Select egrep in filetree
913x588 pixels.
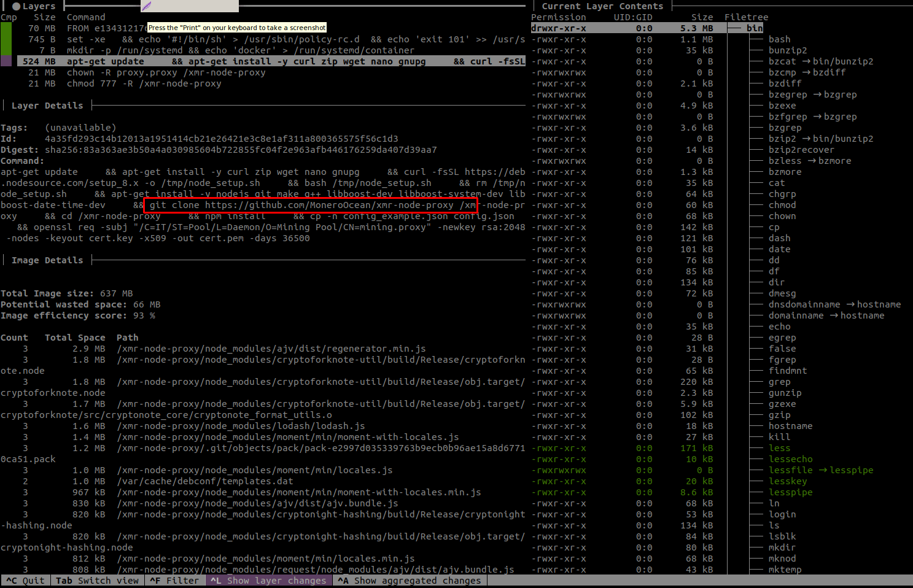tap(782, 338)
